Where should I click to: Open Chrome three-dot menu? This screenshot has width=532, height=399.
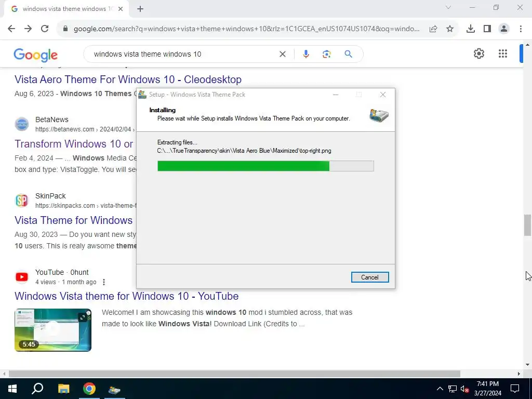coord(521,29)
